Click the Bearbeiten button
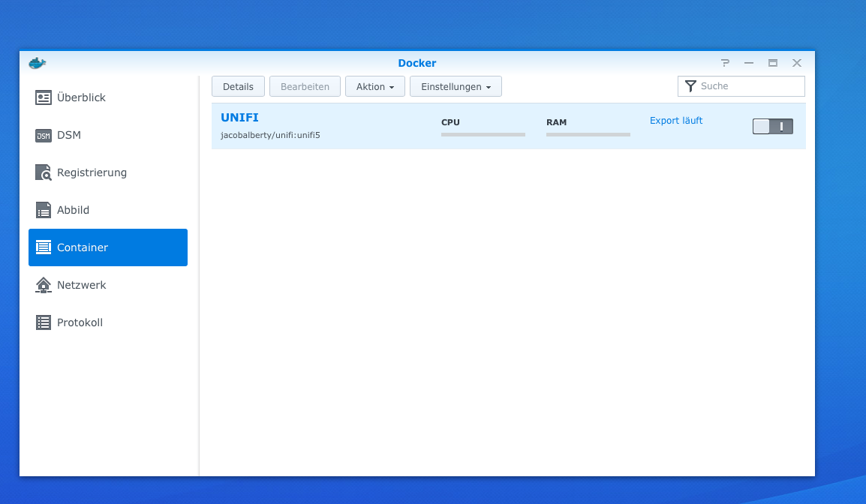The height and width of the screenshot is (504, 866). (x=305, y=87)
